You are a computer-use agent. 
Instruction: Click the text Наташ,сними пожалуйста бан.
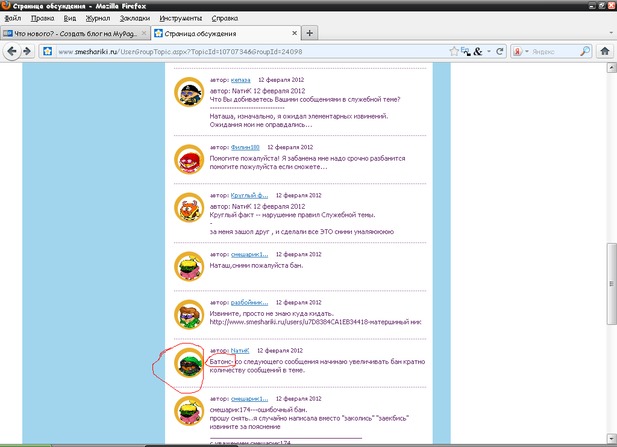[256, 265]
